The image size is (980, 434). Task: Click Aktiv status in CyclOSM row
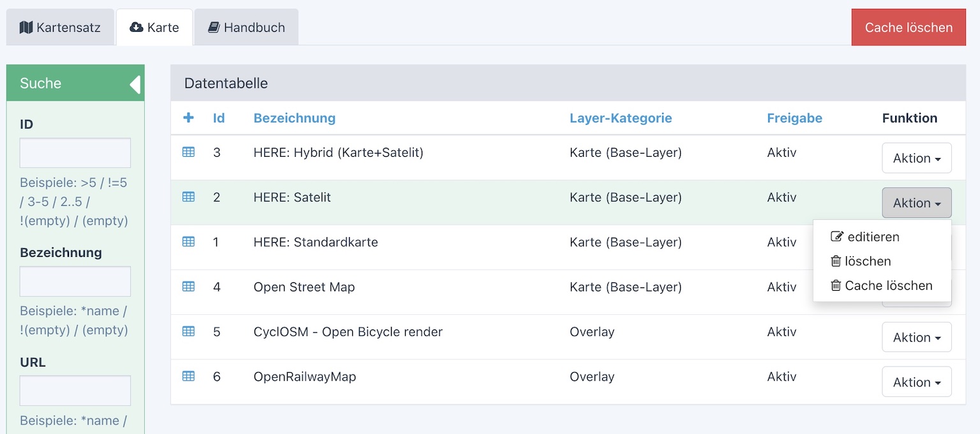click(x=782, y=331)
